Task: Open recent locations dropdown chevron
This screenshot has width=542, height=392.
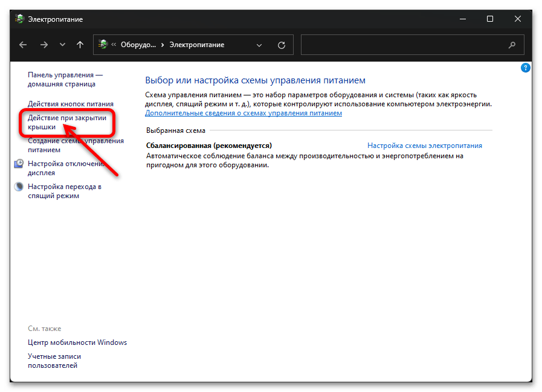Action: (x=62, y=45)
